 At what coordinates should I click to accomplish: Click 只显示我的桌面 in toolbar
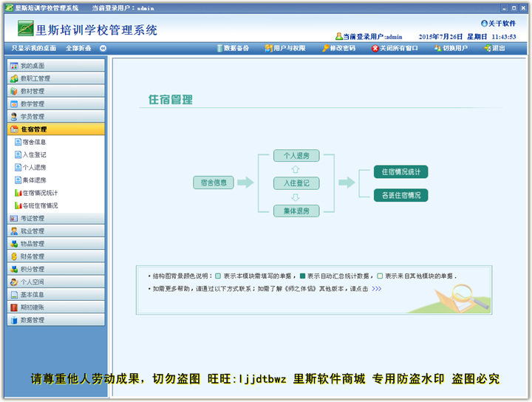[33, 48]
